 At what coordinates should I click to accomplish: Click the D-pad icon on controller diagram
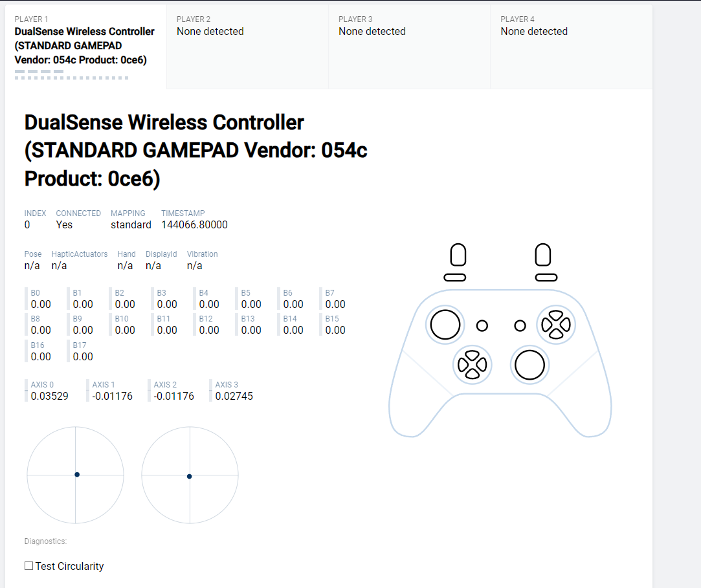472,365
